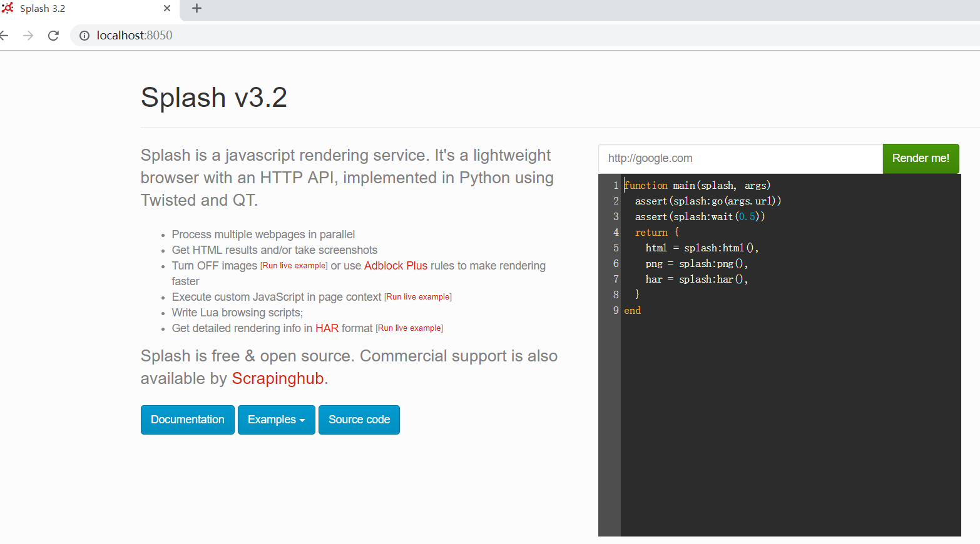Image resolution: width=980 pixels, height=544 pixels.
Task: Click the browser forward arrow
Action: tap(28, 36)
